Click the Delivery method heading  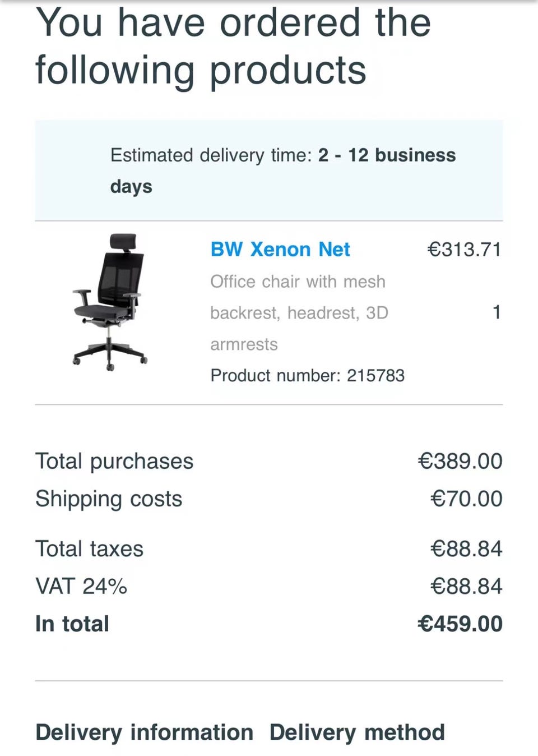(x=357, y=732)
